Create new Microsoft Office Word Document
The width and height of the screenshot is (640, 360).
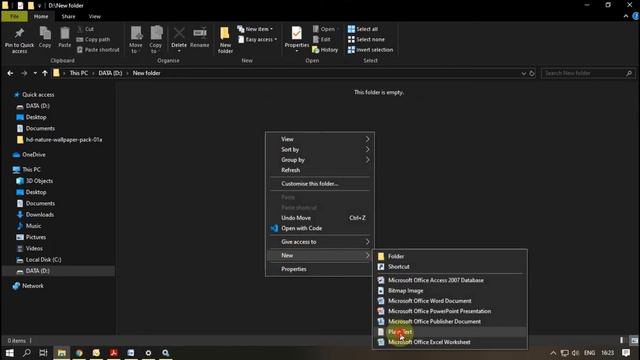pyautogui.click(x=450, y=301)
